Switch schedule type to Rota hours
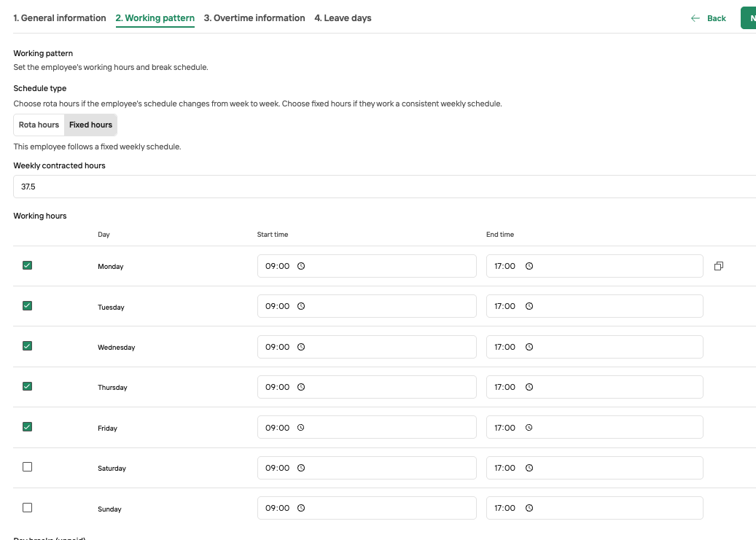 [39, 125]
